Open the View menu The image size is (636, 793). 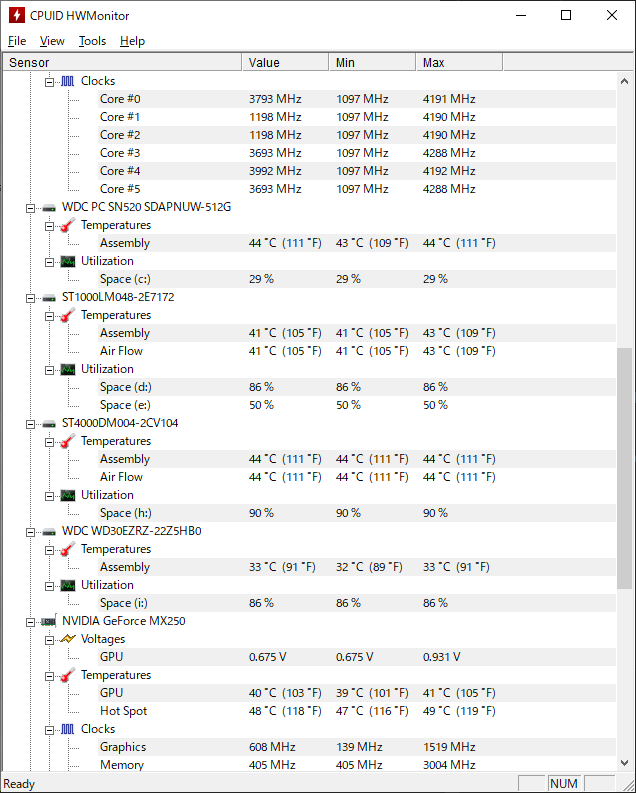click(52, 41)
